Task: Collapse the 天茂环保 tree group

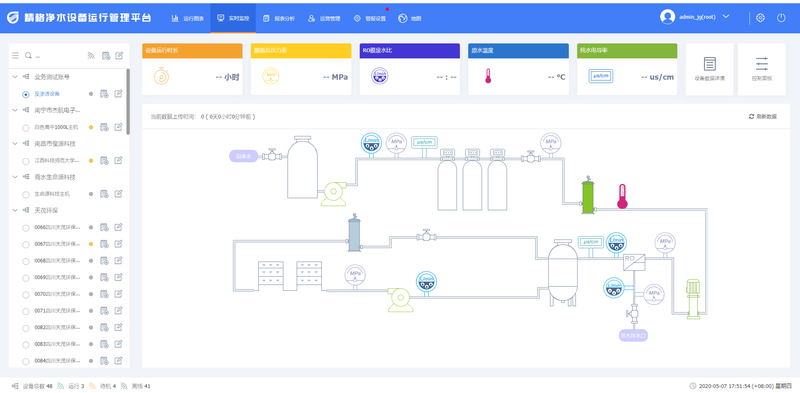Action: coord(15,210)
